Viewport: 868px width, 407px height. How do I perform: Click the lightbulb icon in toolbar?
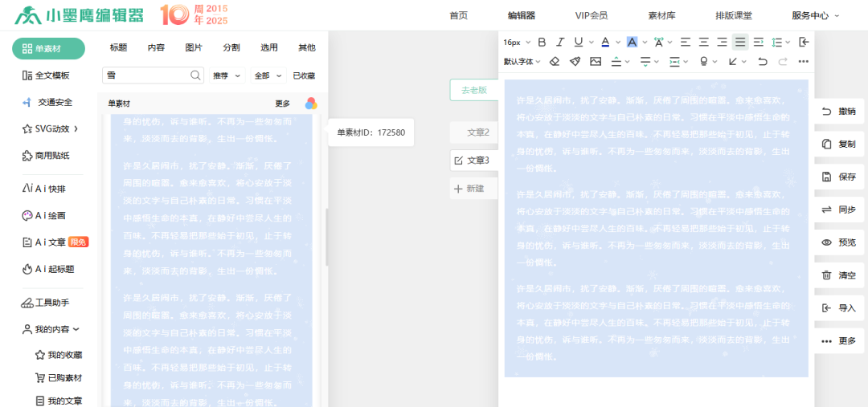(703, 62)
